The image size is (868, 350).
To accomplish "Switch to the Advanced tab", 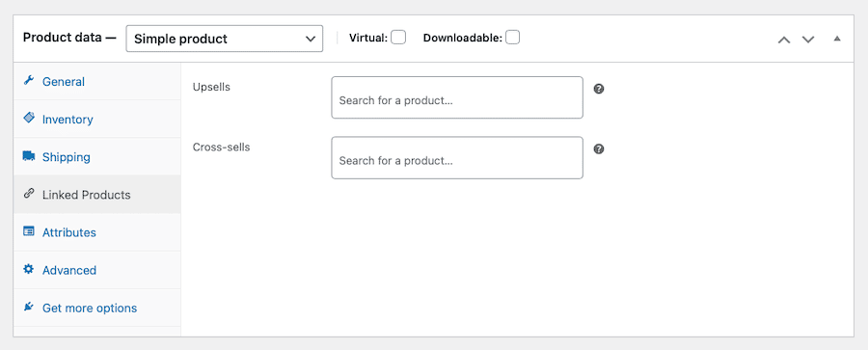I will click(96, 270).
